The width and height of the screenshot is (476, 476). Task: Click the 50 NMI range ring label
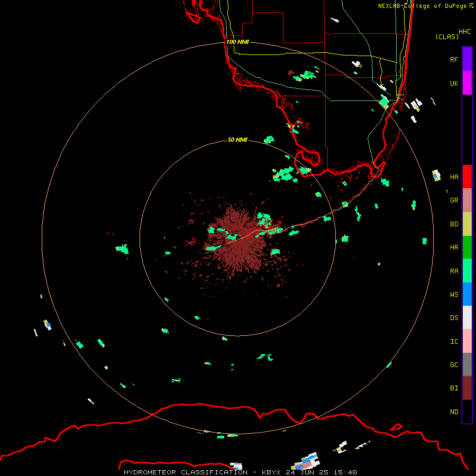[237, 140]
